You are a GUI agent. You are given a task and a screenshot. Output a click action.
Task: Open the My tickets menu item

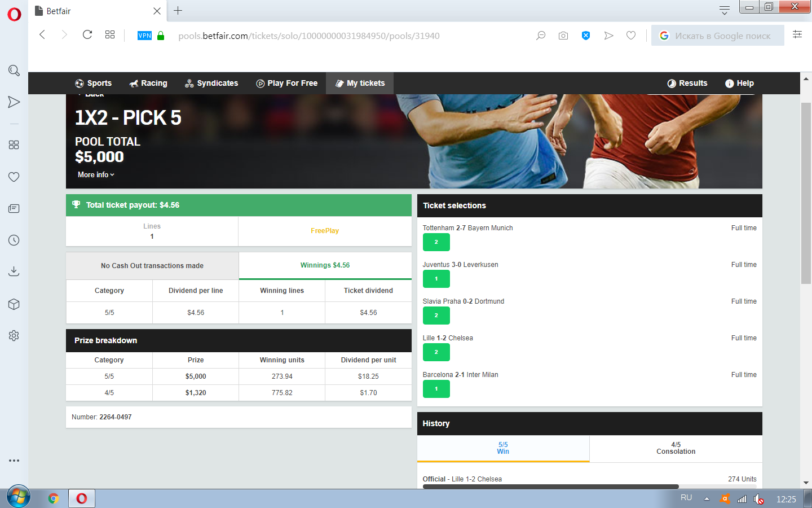click(x=360, y=83)
